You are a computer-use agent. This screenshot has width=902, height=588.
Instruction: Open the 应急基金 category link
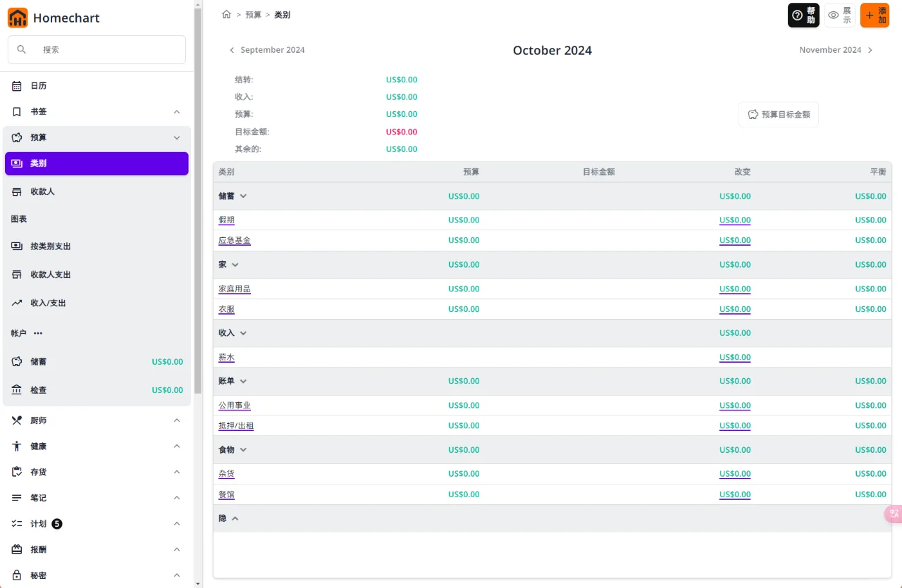pos(235,240)
